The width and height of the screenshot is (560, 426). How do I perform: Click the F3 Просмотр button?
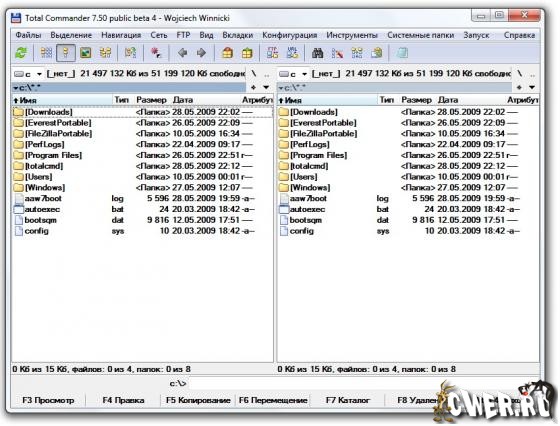coord(48,400)
